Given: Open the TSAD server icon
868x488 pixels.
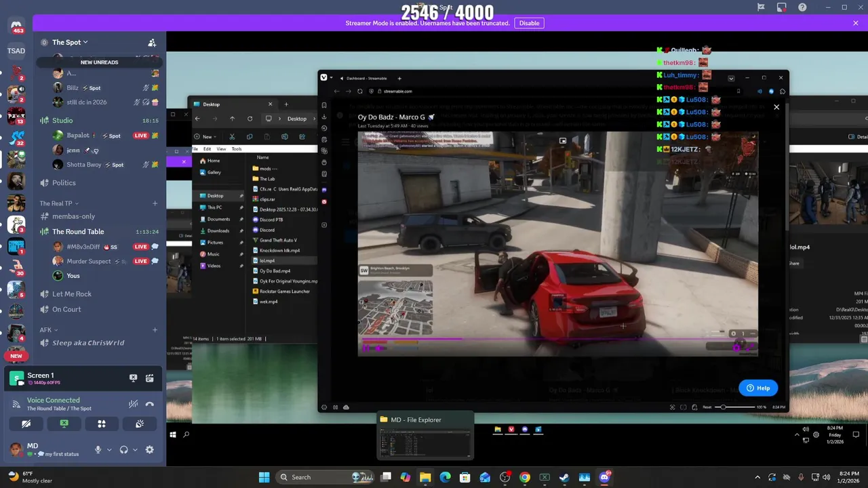Looking at the screenshot, I should [x=16, y=51].
